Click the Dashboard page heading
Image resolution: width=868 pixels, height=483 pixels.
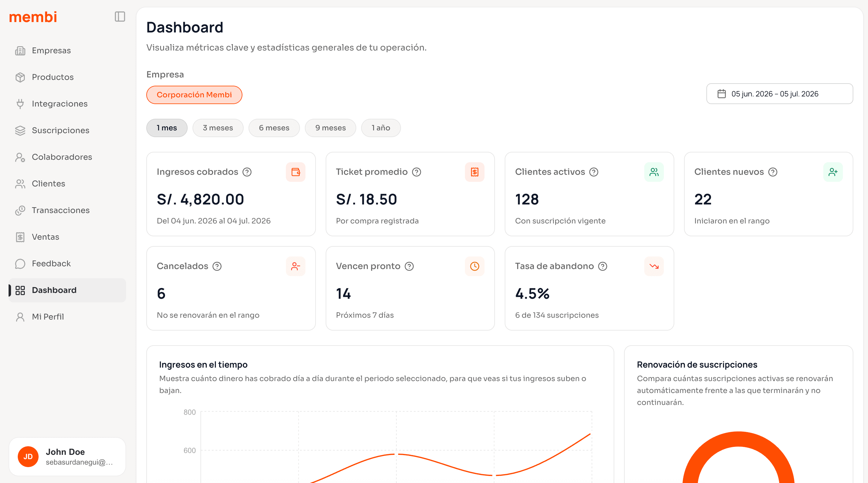click(185, 27)
